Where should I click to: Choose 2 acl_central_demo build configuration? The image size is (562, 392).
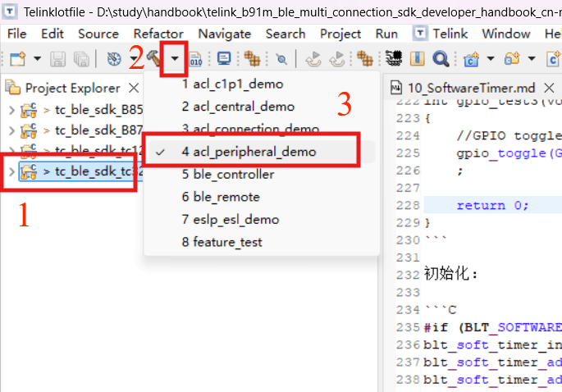261,107
